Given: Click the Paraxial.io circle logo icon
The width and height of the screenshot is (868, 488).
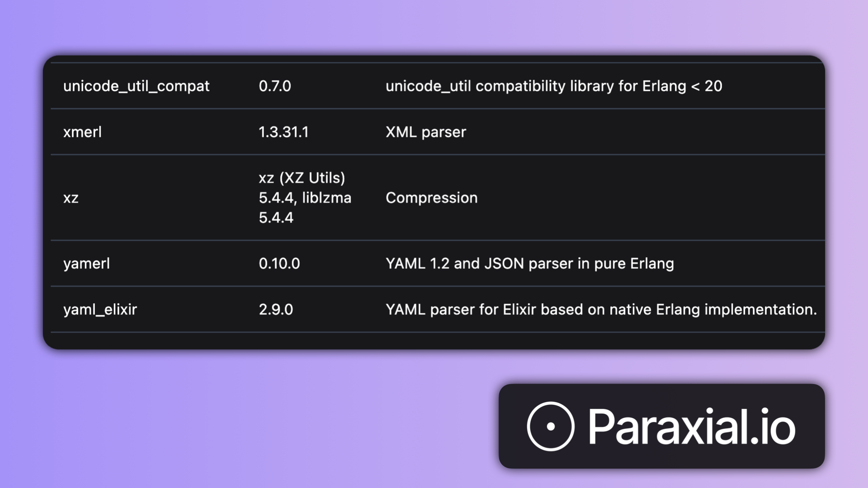Looking at the screenshot, I should [x=551, y=426].
